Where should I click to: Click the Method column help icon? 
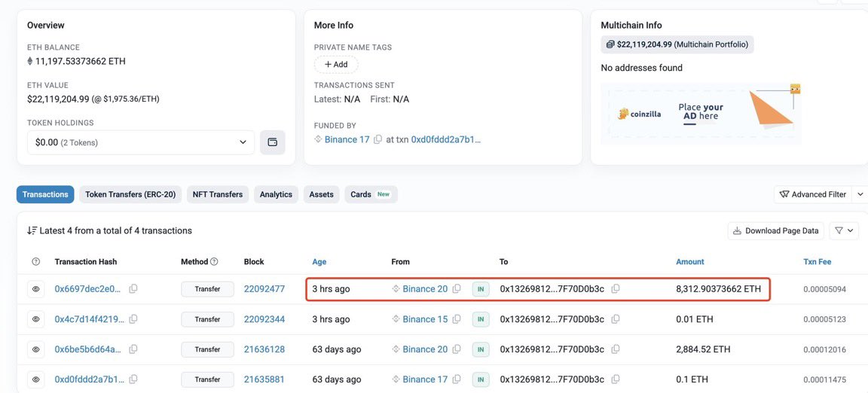(214, 262)
